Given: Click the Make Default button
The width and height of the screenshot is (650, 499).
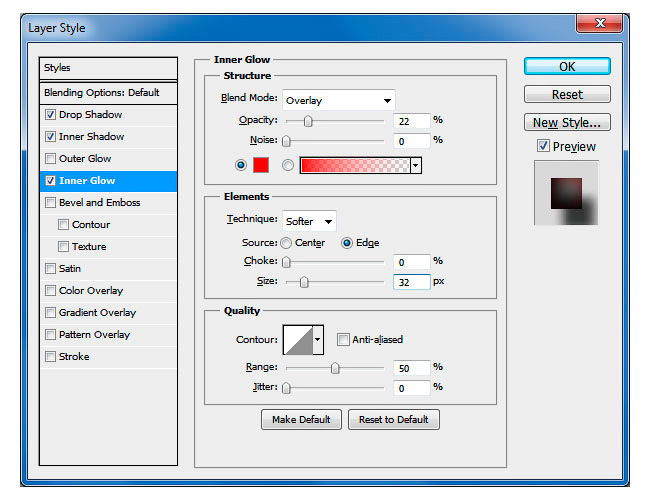Looking at the screenshot, I should (x=301, y=420).
